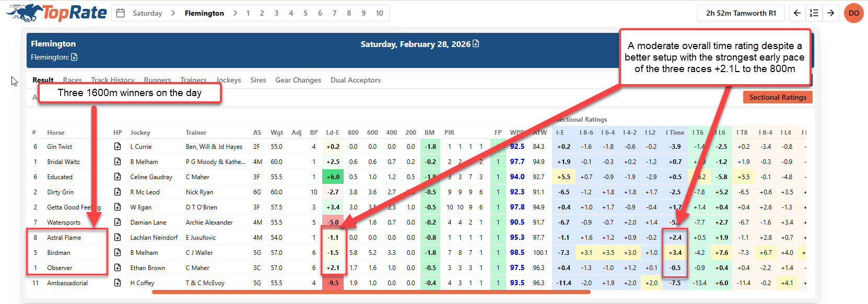Screen dimensions: 868x304
Task: Click the document icon next to Flemington:
Action: [x=74, y=57]
